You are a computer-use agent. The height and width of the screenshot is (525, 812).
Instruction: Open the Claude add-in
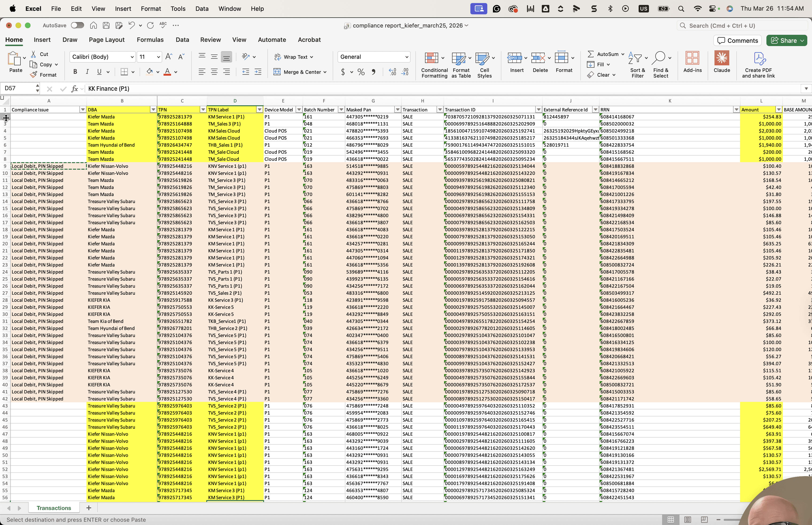(722, 62)
